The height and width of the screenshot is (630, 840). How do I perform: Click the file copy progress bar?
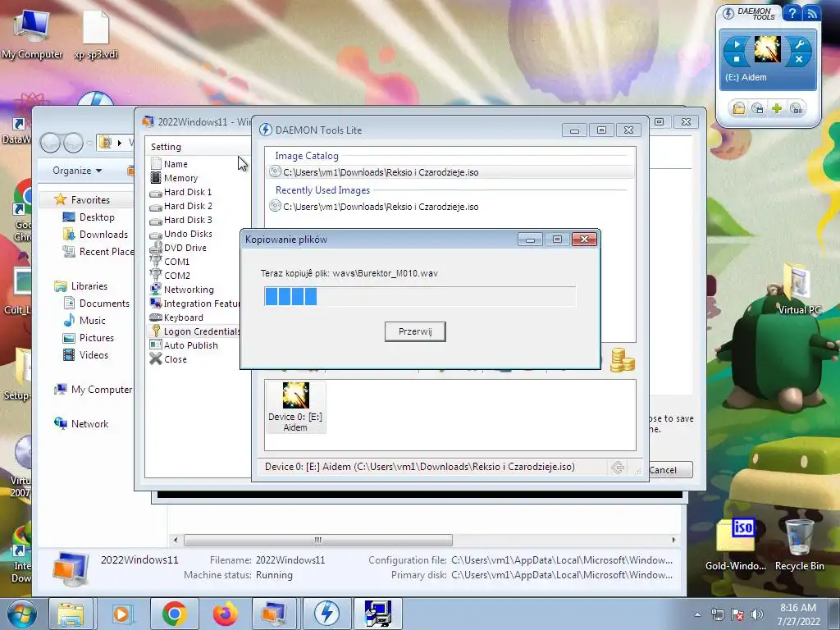pos(420,296)
